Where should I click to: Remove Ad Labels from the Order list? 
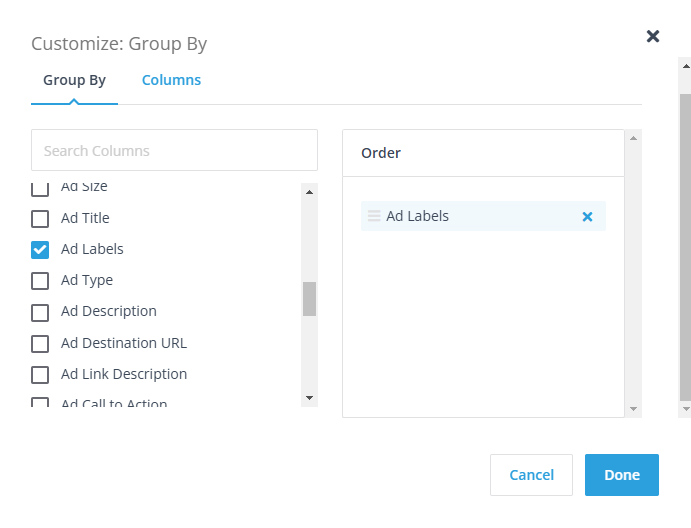[x=587, y=217]
